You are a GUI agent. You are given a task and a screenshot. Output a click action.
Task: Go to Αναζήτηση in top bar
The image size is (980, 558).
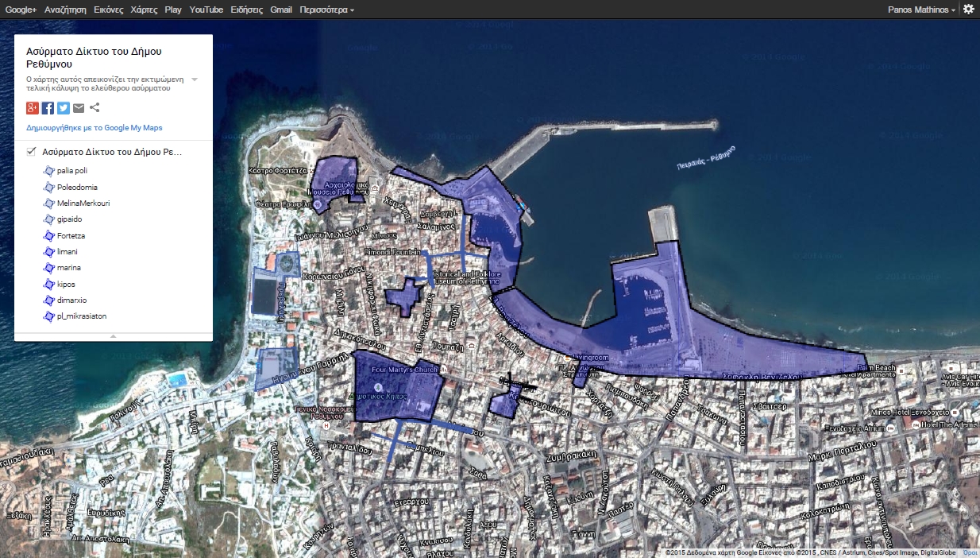click(65, 10)
